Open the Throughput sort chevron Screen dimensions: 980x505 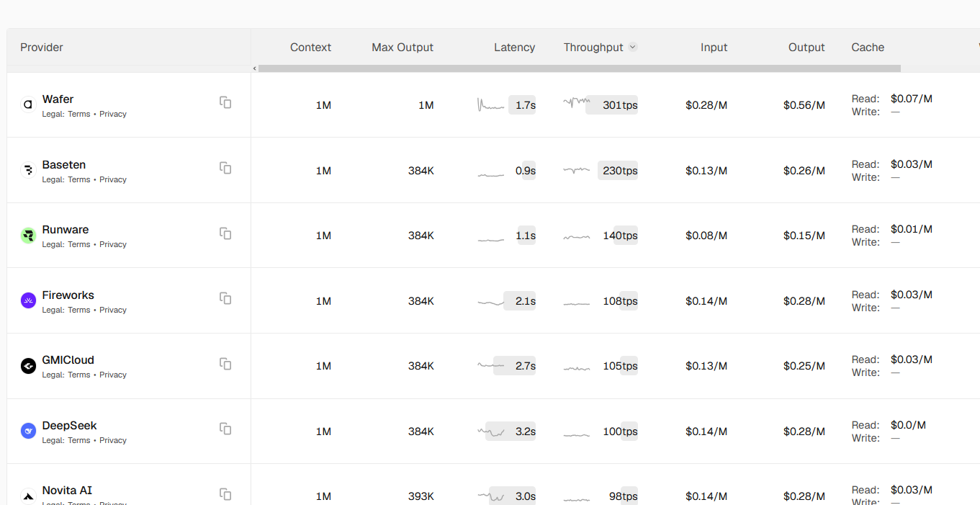(633, 47)
